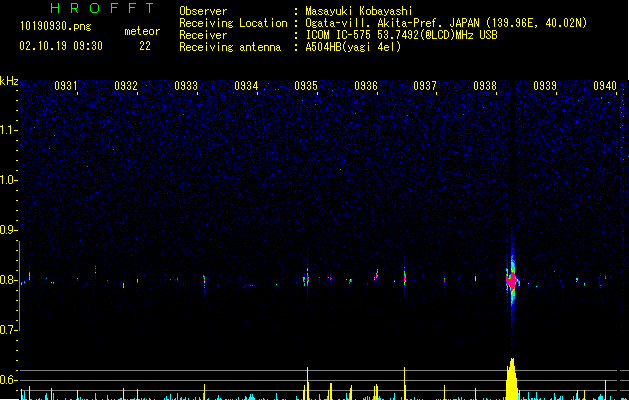Click the Receiver label
Image resolution: width=629 pixels, height=400 pixels.
click(203, 35)
